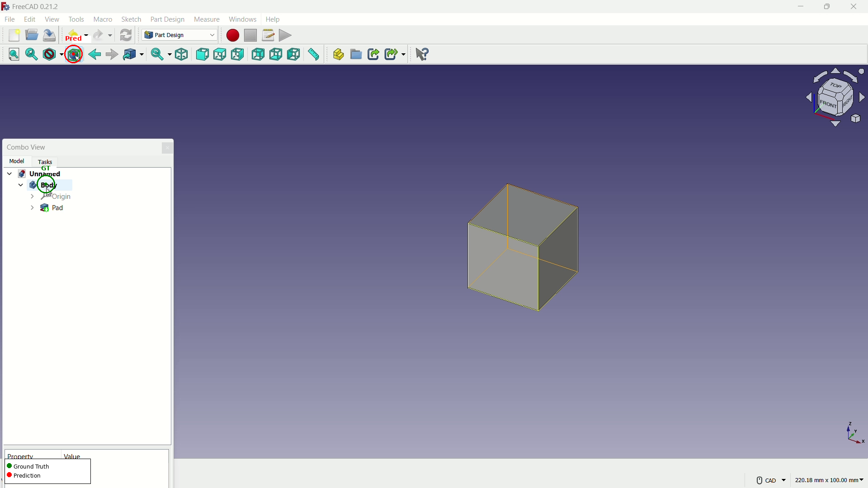Start recording a macro
This screenshot has width=868, height=488.
[232, 35]
